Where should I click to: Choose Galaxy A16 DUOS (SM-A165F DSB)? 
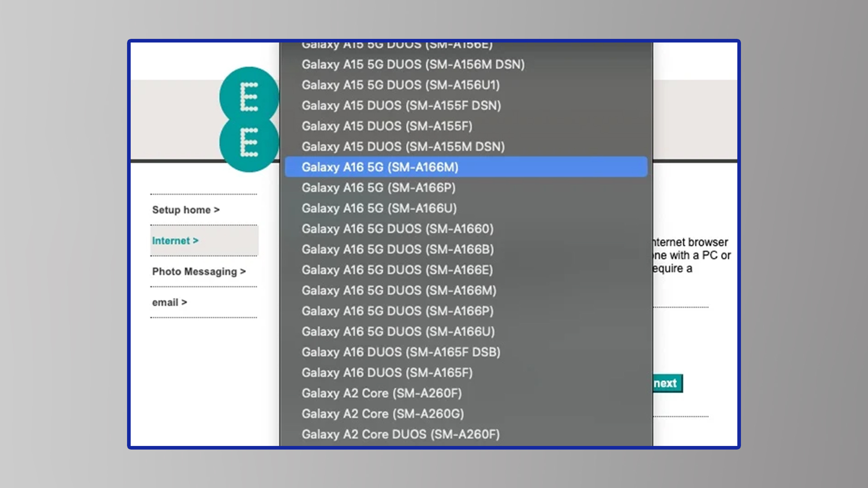click(466, 352)
